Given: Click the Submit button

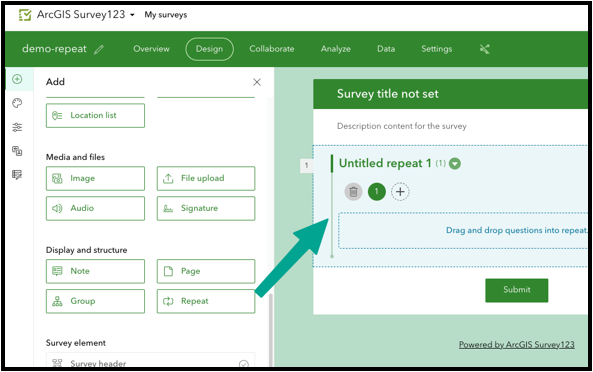Looking at the screenshot, I should coord(517,290).
